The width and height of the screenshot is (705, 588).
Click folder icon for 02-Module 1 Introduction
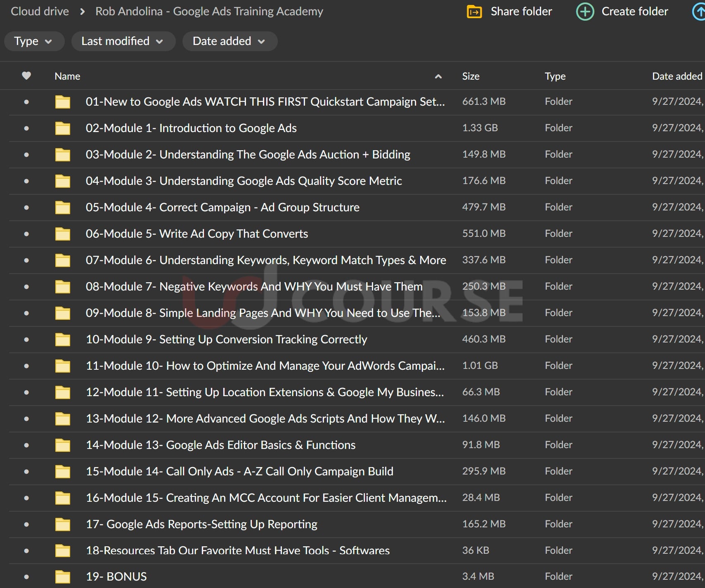[x=63, y=128]
